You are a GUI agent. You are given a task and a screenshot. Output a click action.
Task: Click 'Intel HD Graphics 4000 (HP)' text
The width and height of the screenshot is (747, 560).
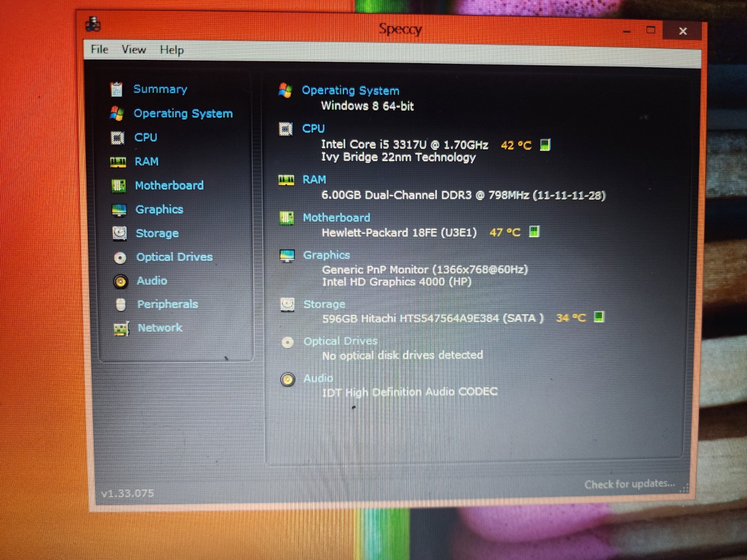point(397,282)
